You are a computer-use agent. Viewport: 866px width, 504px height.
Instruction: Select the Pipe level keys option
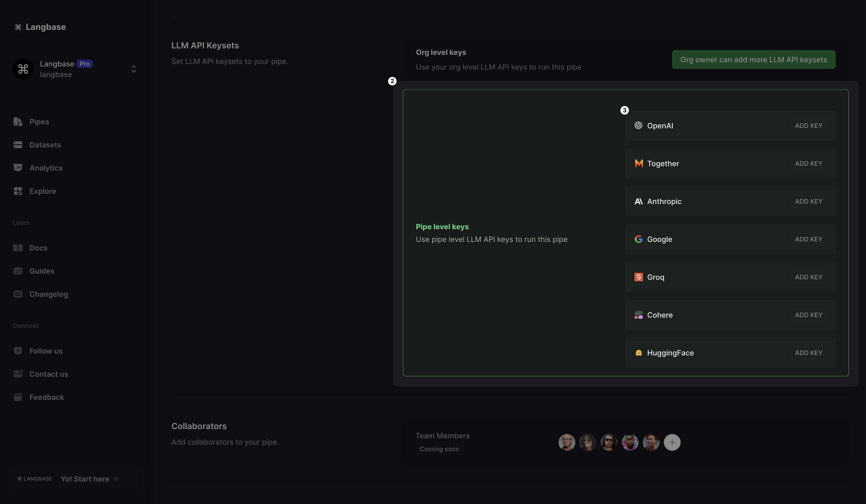[x=442, y=227]
